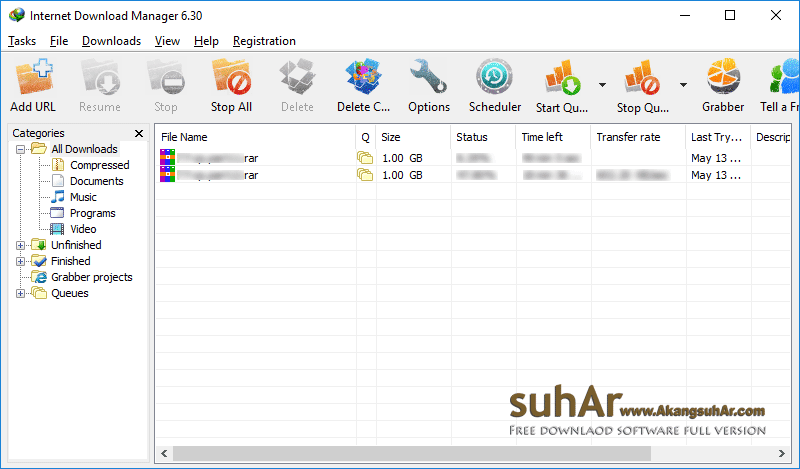Select the Programs category label

(x=92, y=213)
